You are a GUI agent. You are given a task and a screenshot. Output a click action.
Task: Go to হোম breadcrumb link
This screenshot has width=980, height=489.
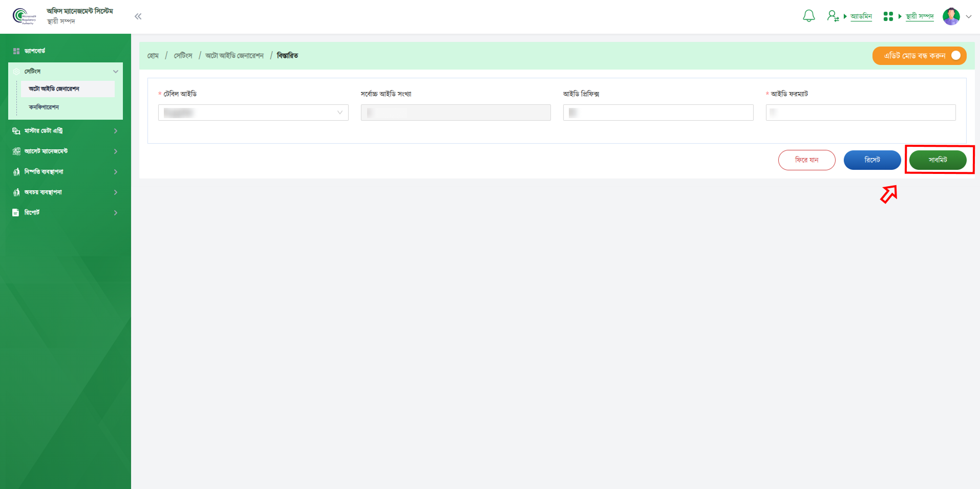point(153,56)
